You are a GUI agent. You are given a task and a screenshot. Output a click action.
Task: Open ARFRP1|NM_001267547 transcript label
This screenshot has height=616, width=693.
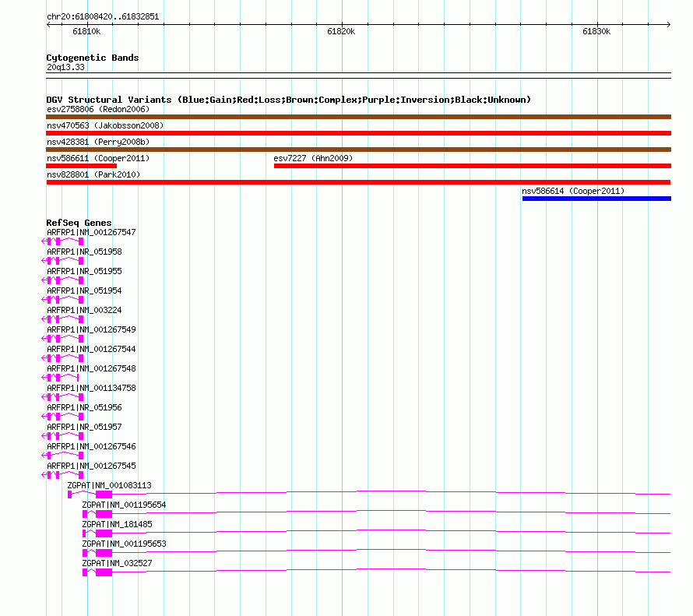click(91, 232)
